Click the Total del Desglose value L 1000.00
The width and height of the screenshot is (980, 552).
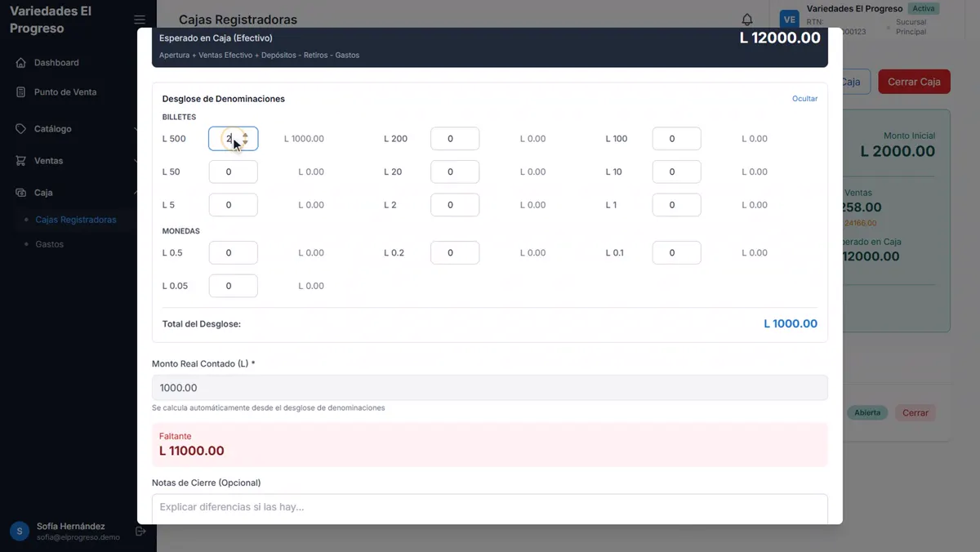(x=791, y=323)
